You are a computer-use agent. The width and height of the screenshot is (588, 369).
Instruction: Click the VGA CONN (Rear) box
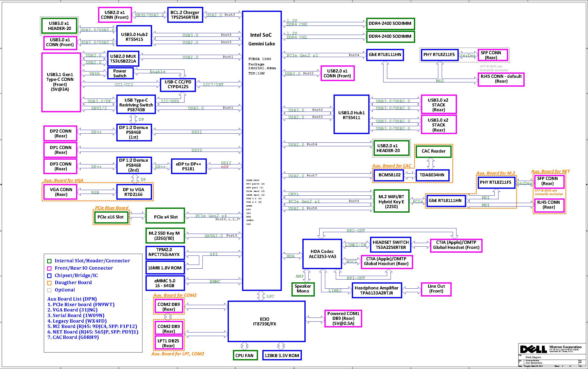[60, 192]
